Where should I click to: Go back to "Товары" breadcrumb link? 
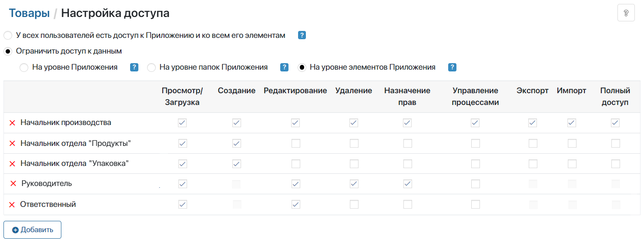(x=29, y=13)
